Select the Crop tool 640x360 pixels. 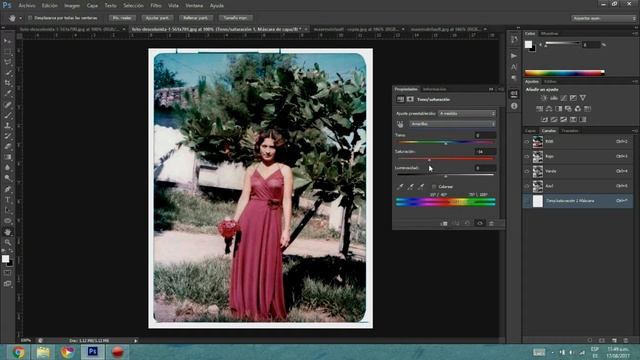coord(7,83)
